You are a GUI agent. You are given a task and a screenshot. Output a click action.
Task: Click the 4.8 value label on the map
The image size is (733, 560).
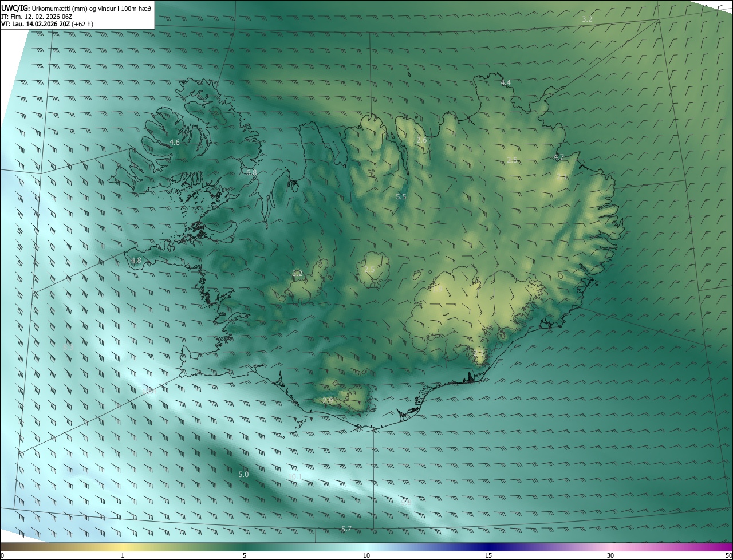(x=136, y=261)
